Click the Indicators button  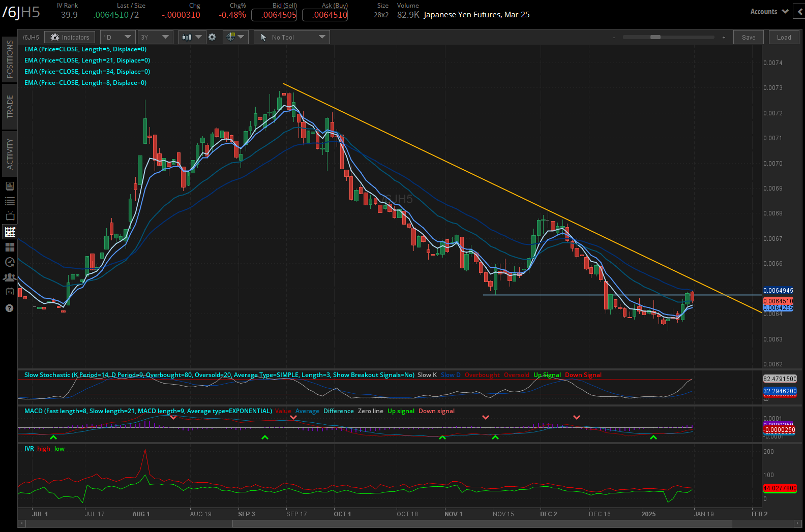click(x=70, y=37)
